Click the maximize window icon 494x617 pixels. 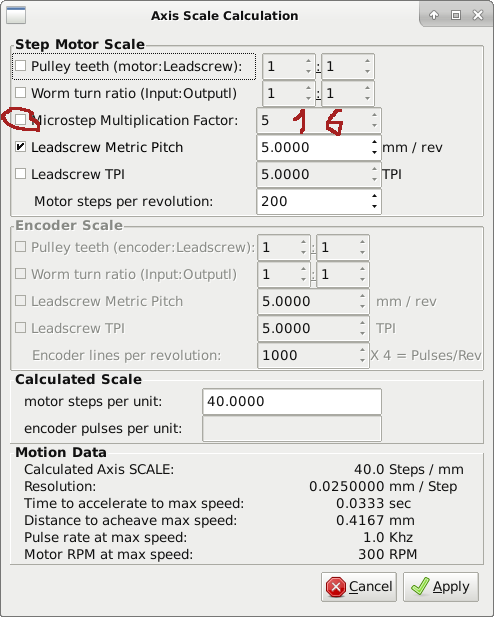point(456,15)
